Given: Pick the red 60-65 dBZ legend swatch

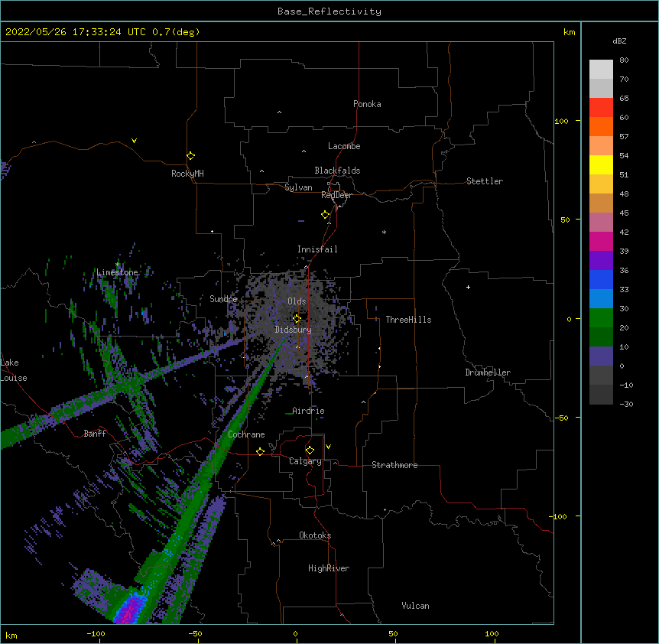Looking at the screenshot, I should pos(601,108).
